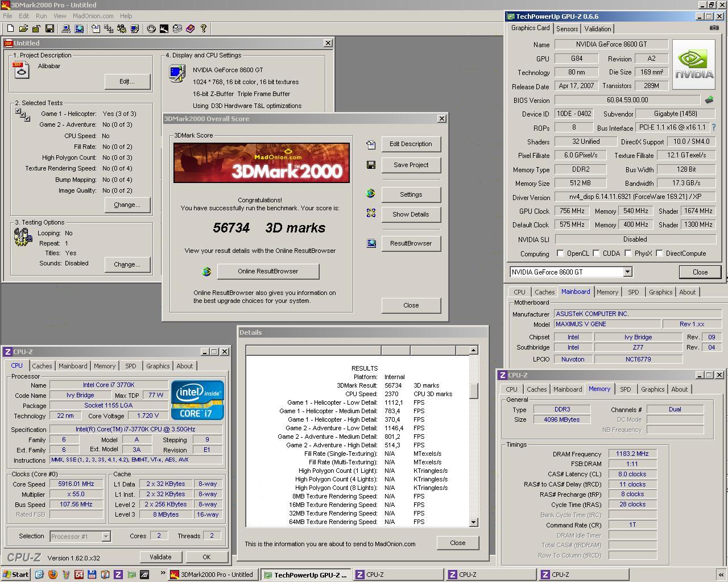This screenshot has height=582, width=728.
Task: Click the project description toolbar icon
Action: [x=96, y=28]
